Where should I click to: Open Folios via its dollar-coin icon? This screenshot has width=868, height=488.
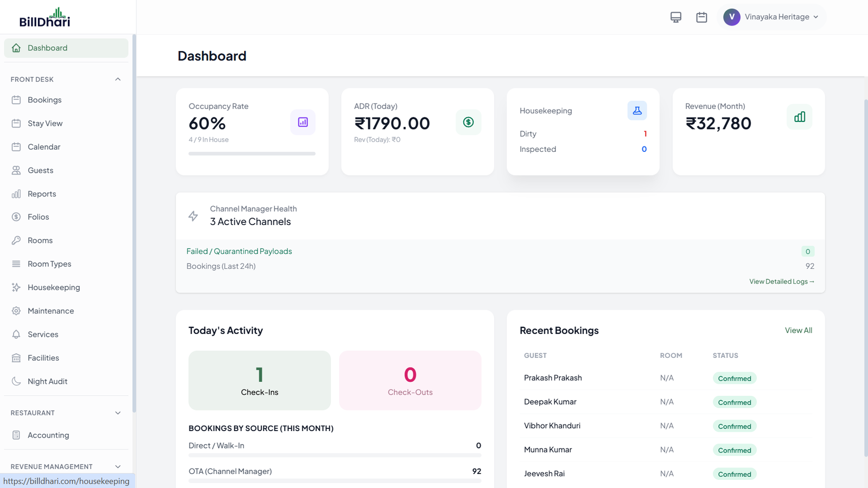17,216
